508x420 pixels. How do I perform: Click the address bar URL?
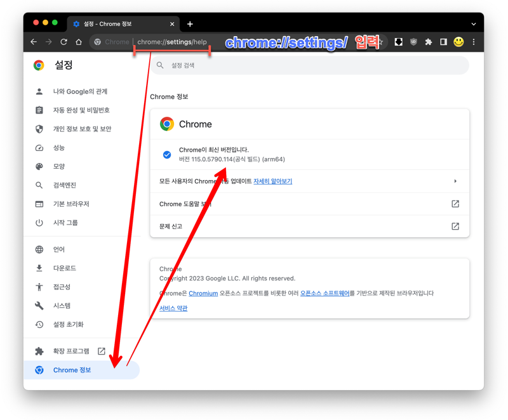[171, 42]
